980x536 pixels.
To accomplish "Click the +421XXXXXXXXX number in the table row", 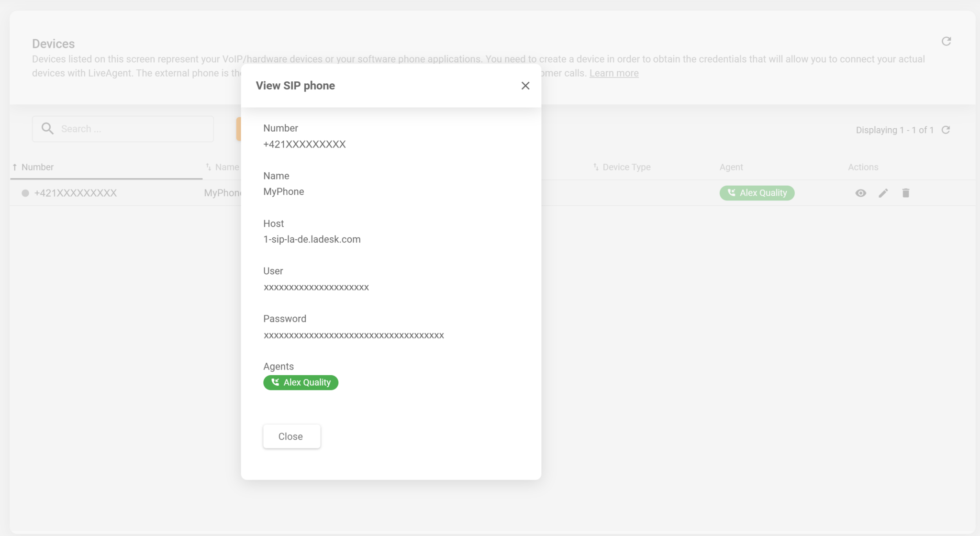I will point(76,193).
